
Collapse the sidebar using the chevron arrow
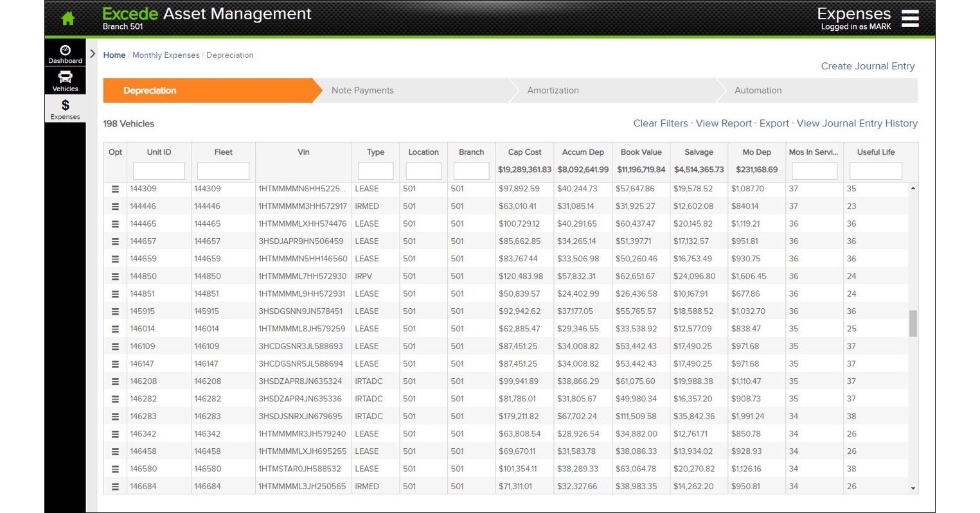click(93, 54)
